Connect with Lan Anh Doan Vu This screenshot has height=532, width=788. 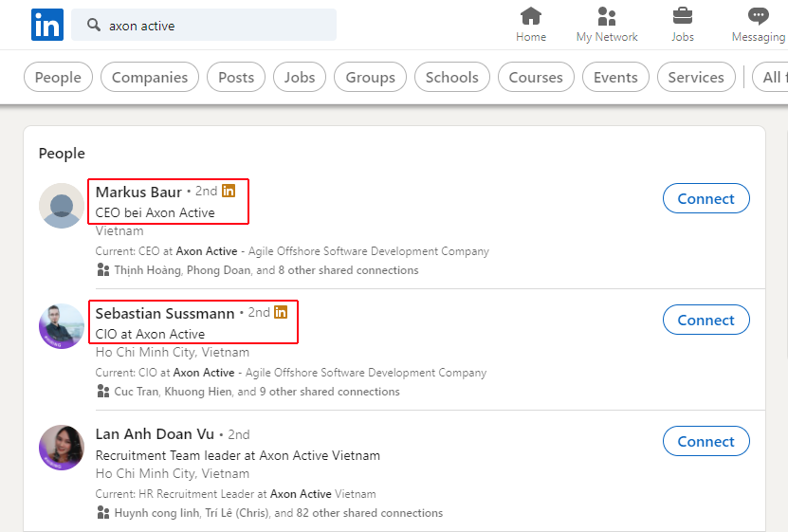(x=706, y=441)
